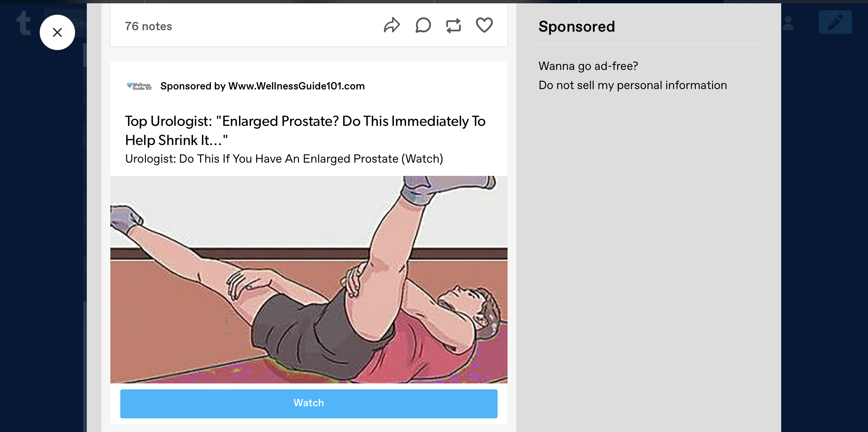868x432 pixels.
Task: Click the Sponsored sidebar heading
Action: pyautogui.click(x=576, y=26)
